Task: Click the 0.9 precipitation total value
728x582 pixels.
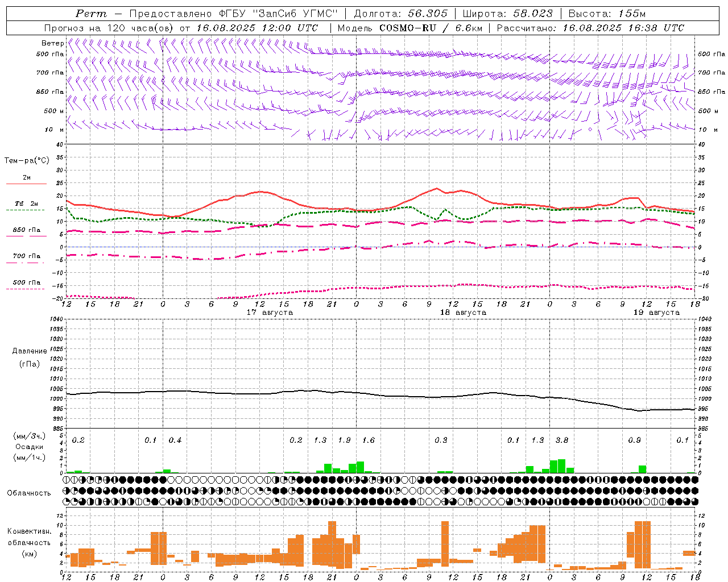Action: (x=634, y=440)
